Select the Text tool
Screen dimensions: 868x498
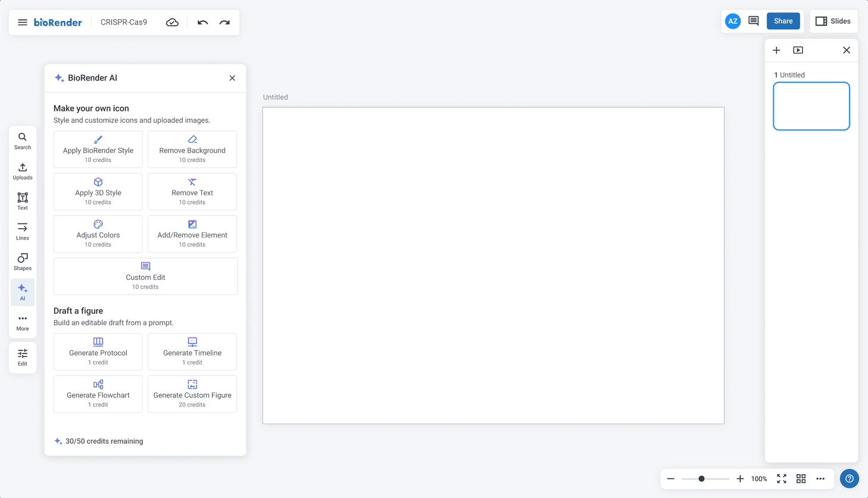coord(23,201)
